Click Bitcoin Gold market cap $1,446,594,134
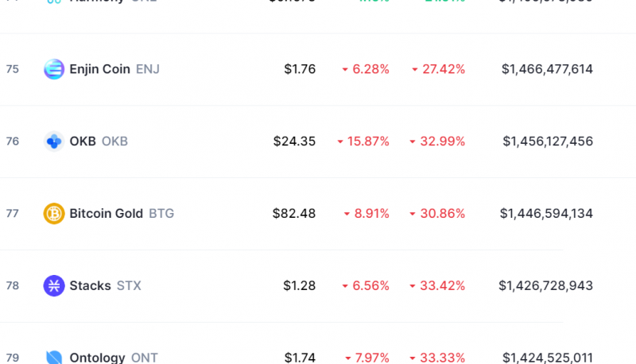This screenshot has height=364, width=636. pyautogui.click(x=546, y=213)
